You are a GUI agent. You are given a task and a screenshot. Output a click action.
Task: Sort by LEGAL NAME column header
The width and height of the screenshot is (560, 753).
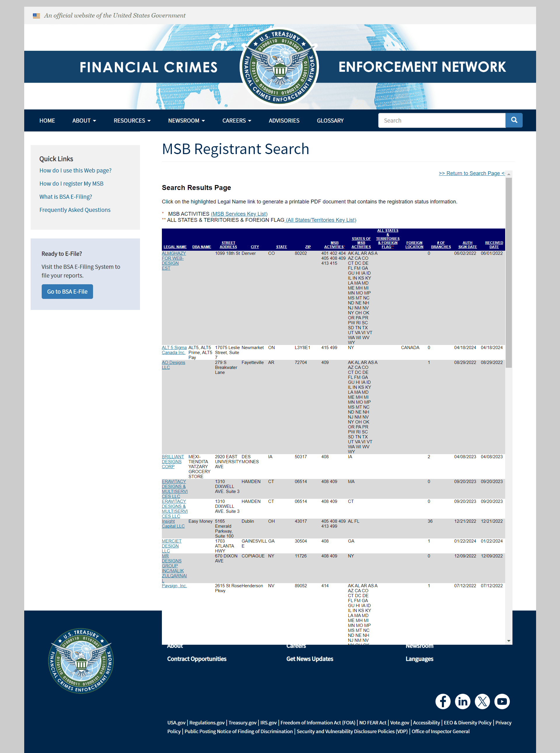point(175,247)
